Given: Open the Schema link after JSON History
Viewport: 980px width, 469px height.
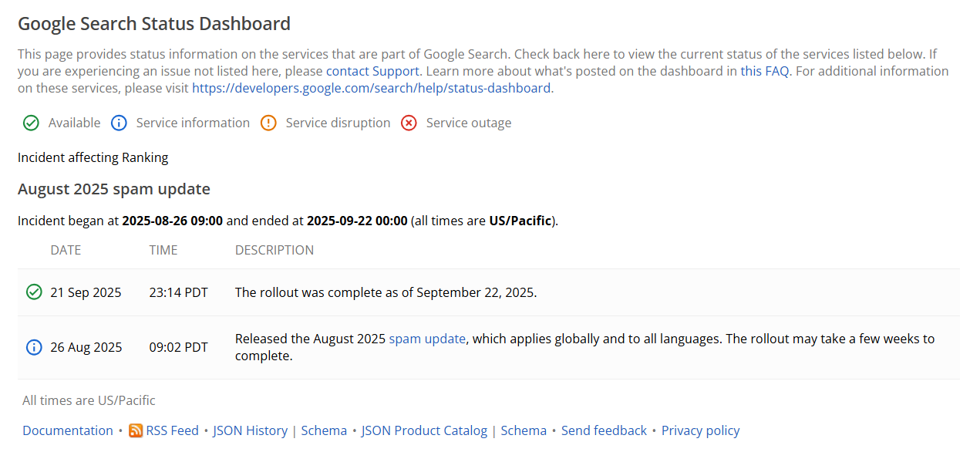Looking at the screenshot, I should [324, 430].
